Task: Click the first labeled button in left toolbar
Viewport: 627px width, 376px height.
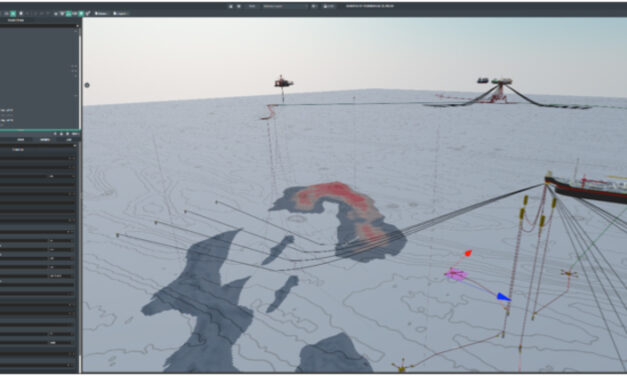Action: coord(101,14)
